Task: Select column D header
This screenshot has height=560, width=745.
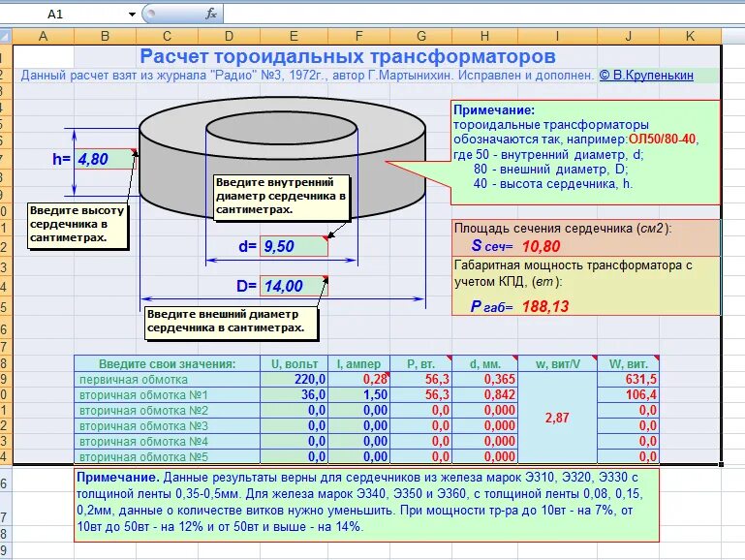Action: tap(229, 36)
